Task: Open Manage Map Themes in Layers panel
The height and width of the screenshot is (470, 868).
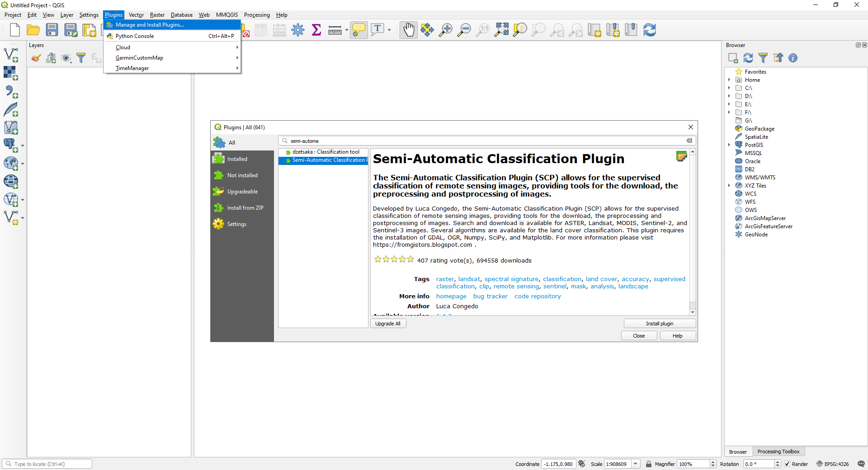Action: (66, 58)
